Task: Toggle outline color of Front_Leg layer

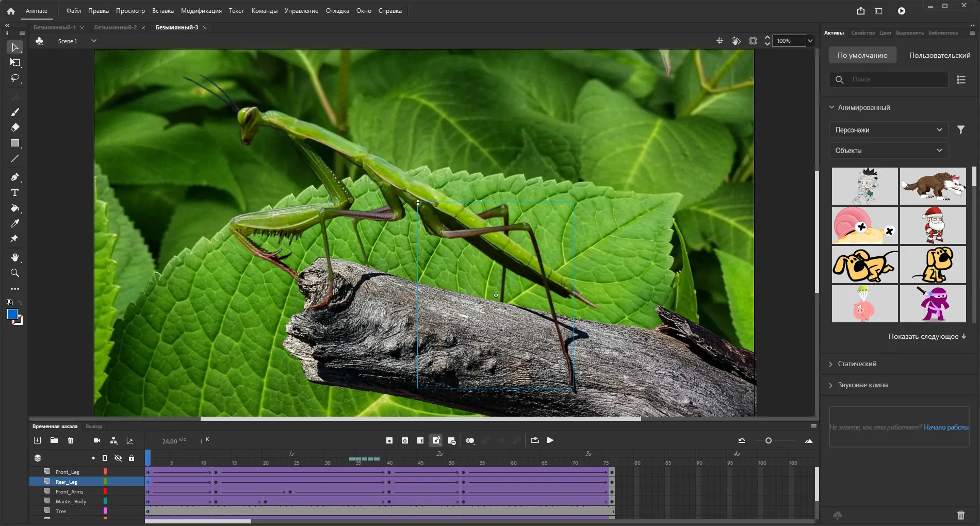Action: 105,472
